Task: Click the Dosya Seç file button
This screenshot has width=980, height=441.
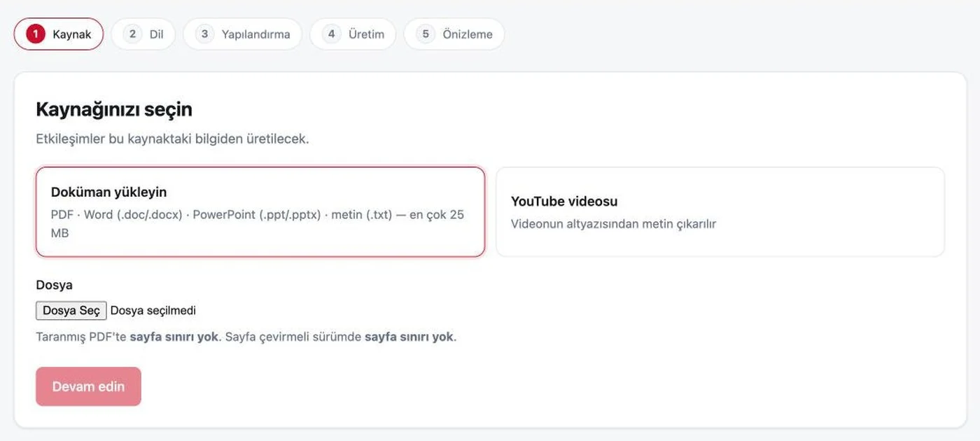Action: point(71,311)
